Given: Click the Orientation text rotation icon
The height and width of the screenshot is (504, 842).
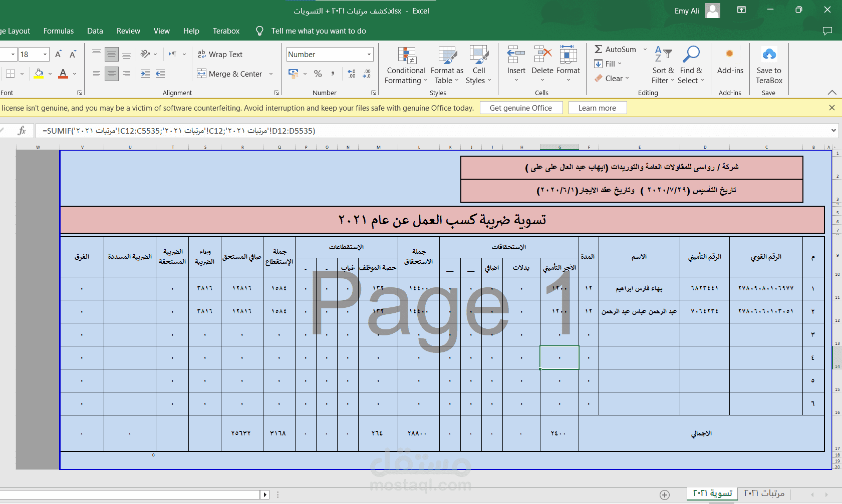Looking at the screenshot, I should pyautogui.click(x=146, y=54).
